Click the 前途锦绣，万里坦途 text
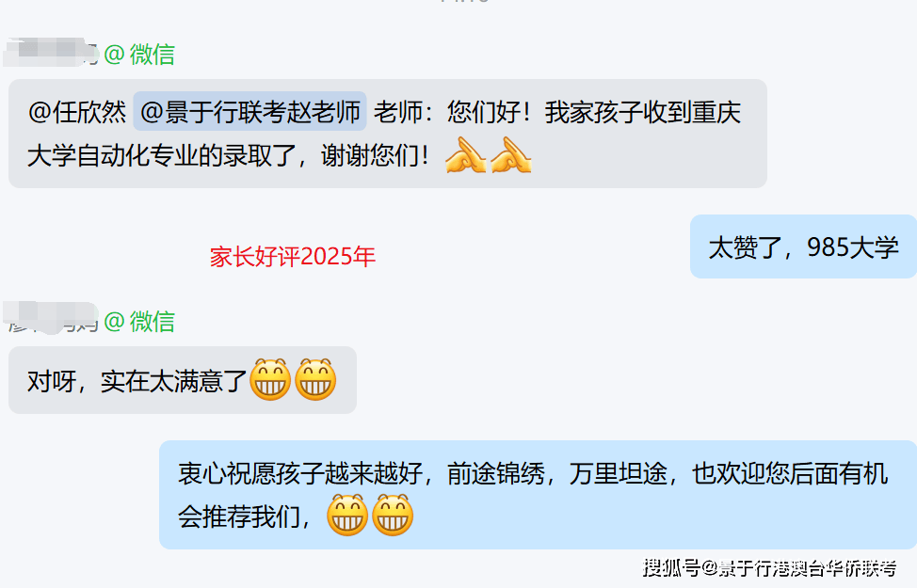Image resolution: width=917 pixels, height=588 pixels. coord(556,473)
